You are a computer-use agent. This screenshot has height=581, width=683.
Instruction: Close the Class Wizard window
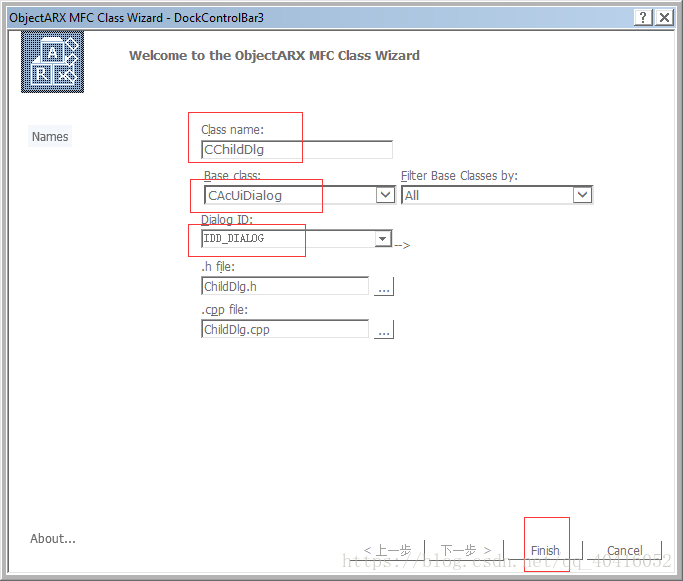664,17
